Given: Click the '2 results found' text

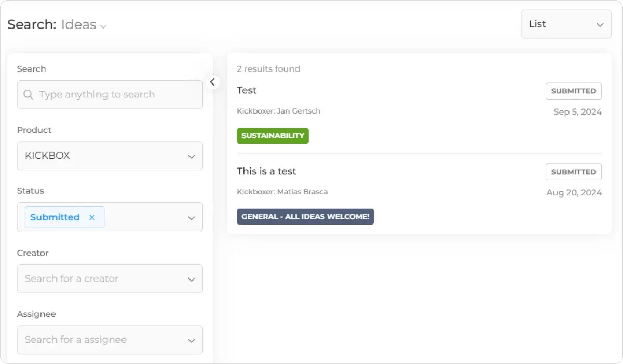Looking at the screenshot, I should [x=268, y=69].
